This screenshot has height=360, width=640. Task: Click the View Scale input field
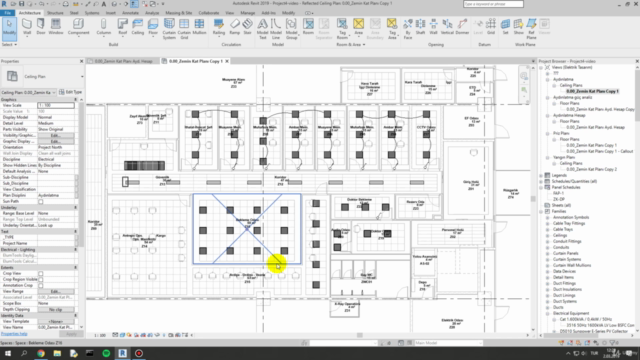(x=56, y=105)
